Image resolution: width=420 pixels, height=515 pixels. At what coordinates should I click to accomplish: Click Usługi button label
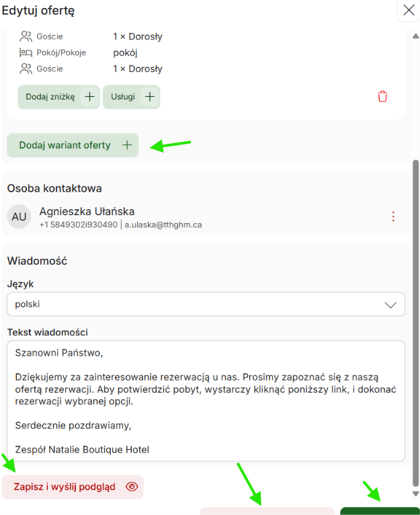point(123,97)
